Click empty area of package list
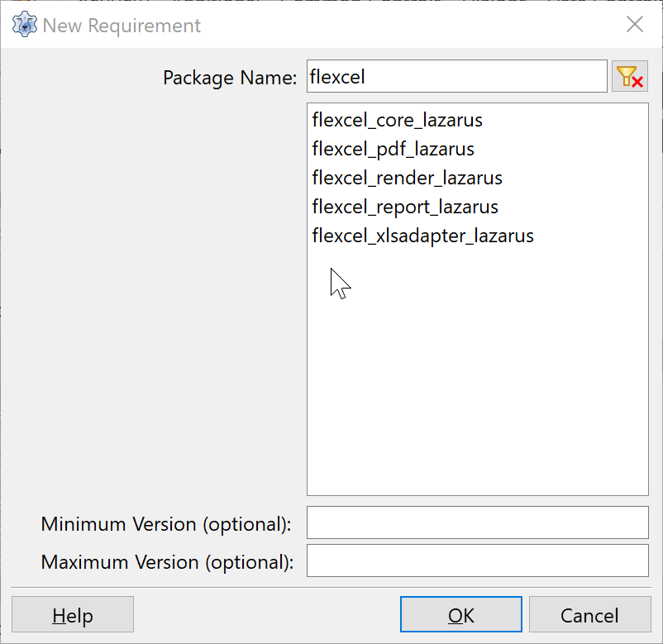This screenshot has width=663, height=644. coord(477,372)
